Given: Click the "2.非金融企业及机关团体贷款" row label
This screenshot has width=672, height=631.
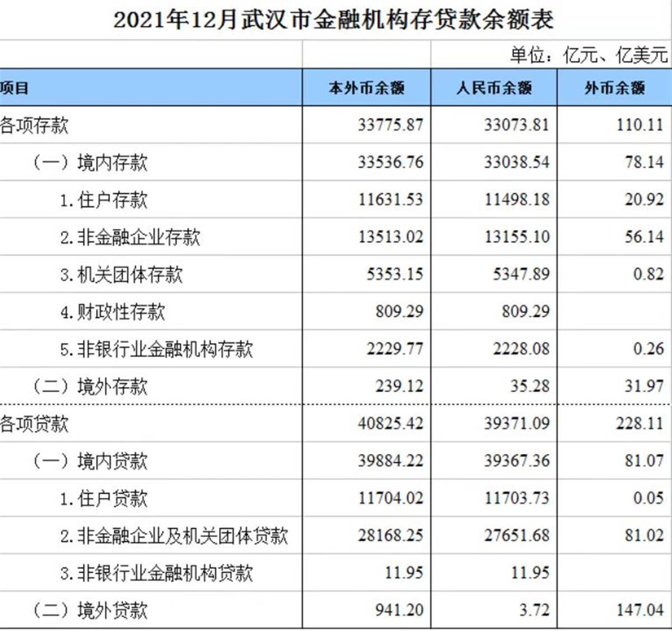Looking at the screenshot, I should pos(174,536).
